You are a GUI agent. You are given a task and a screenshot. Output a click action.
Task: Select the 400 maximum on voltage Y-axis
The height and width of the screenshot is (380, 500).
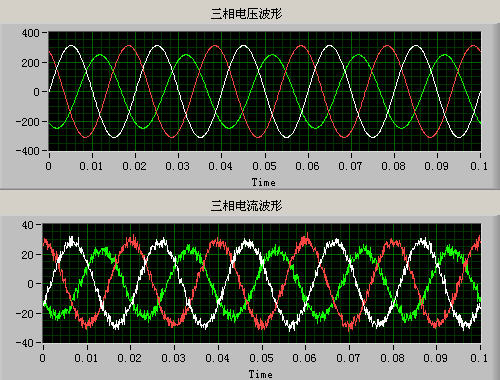(31, 33)
